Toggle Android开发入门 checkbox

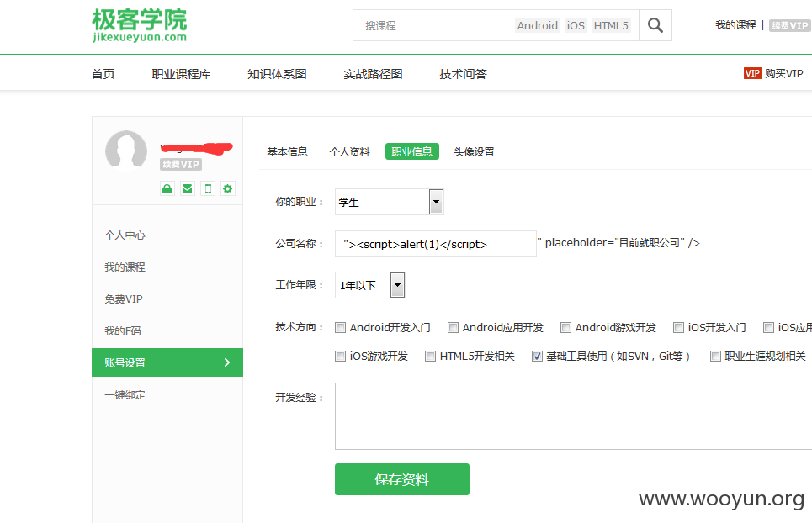[x=340, y=327]
